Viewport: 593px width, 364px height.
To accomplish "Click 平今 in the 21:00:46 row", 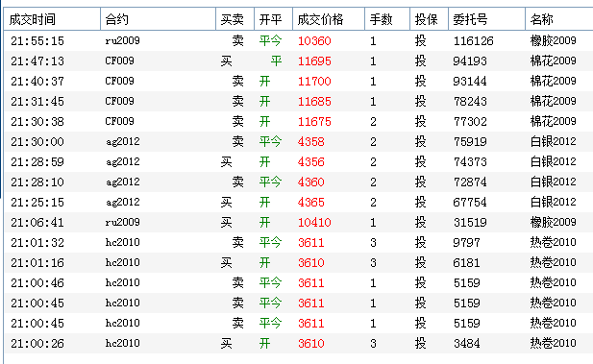I will [x=270, y=282].
